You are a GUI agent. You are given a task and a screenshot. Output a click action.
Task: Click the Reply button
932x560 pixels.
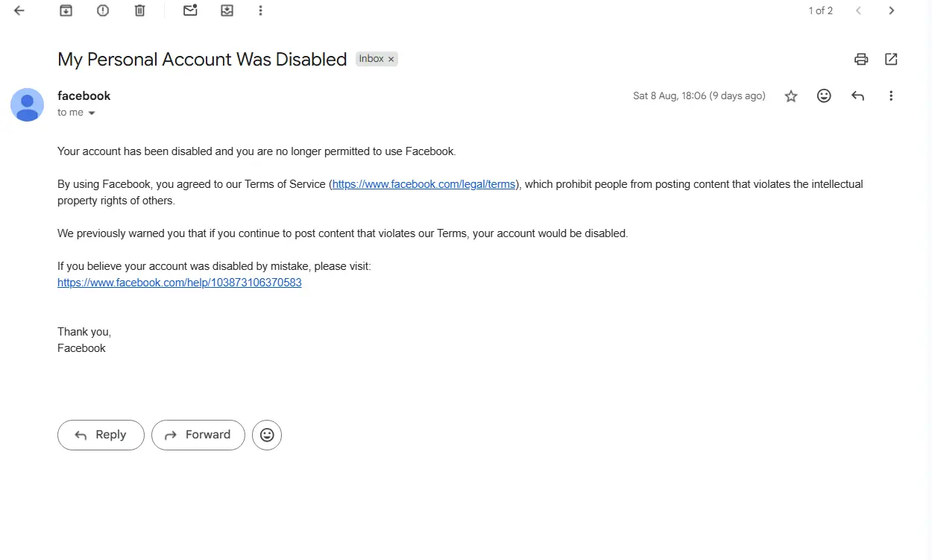click(x=101, y=435)
